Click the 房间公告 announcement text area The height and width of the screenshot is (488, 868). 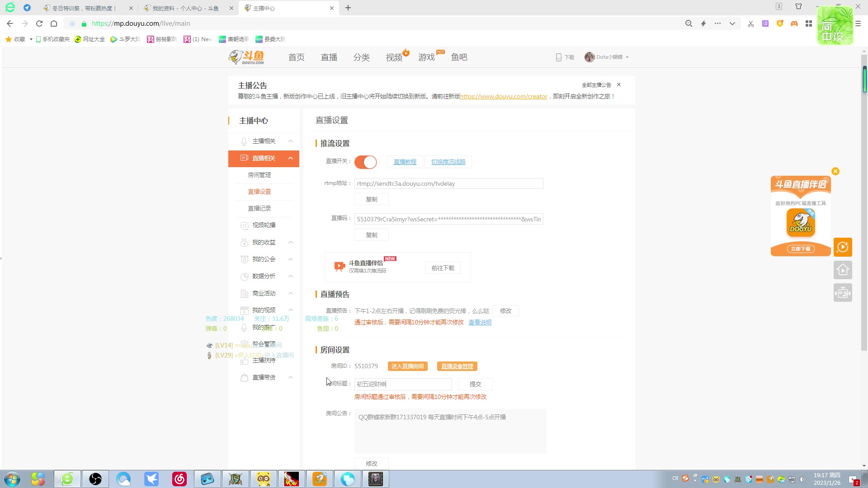point(450,431)
